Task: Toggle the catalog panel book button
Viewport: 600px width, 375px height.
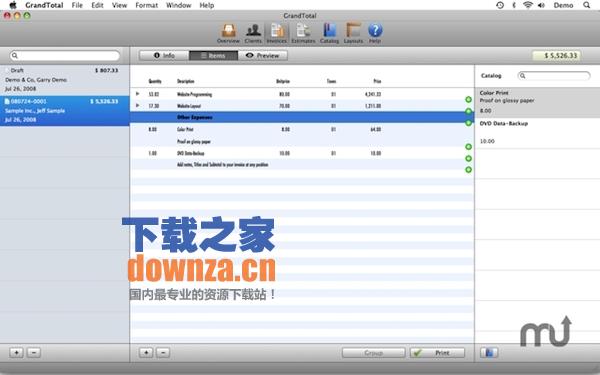Action: [x=489, y=353]
